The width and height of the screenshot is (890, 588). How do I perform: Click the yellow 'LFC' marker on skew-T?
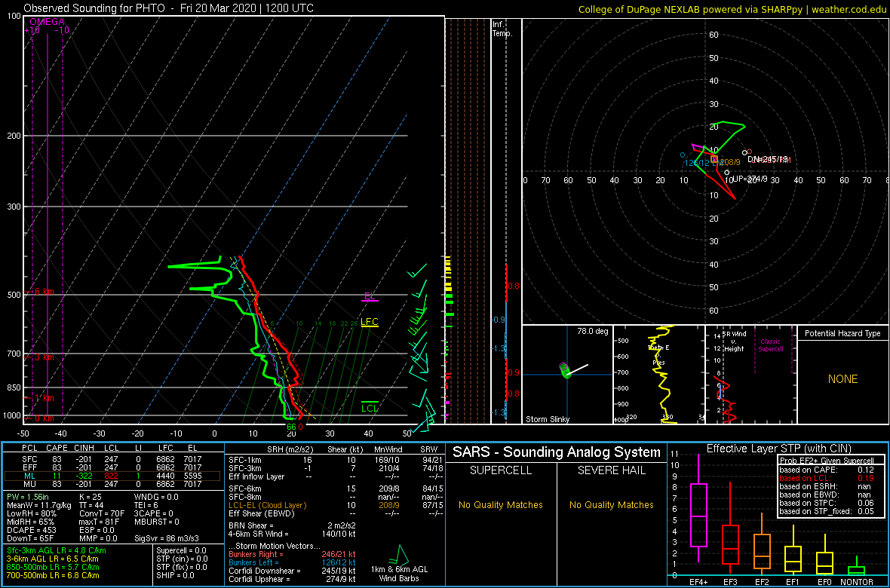point(370,322)
